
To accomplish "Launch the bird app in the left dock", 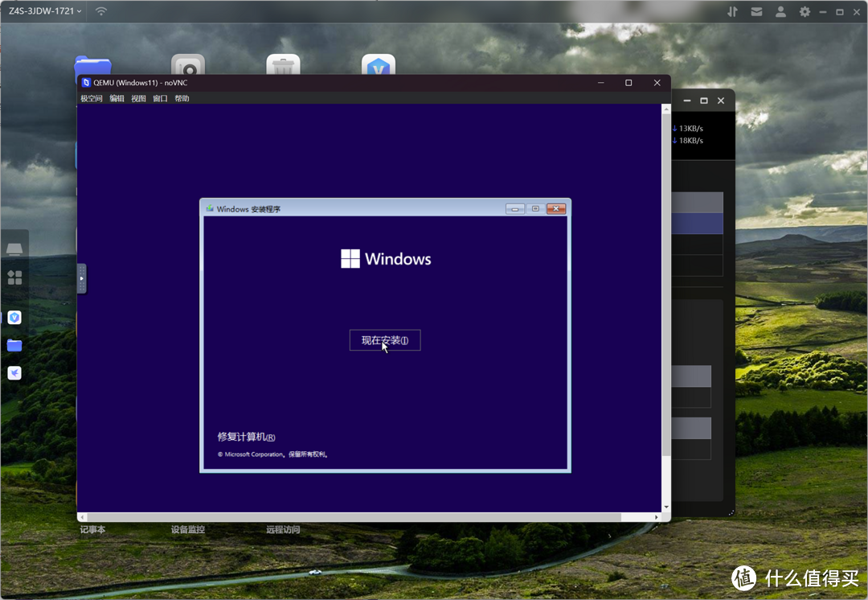I will tap(14, 373).
